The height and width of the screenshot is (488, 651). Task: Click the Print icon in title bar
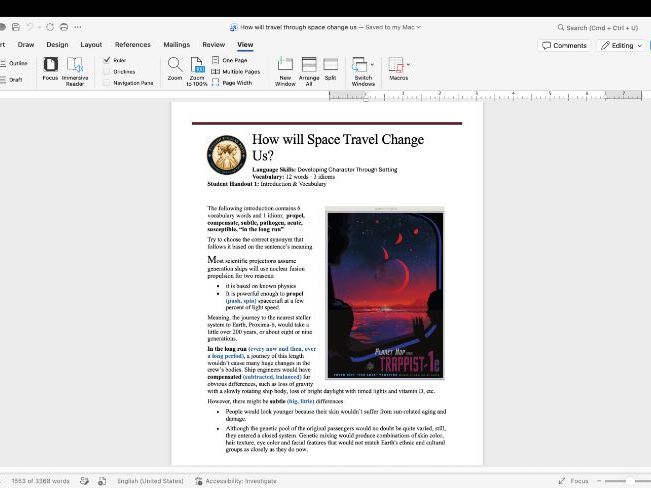click(x=64, y=27)
